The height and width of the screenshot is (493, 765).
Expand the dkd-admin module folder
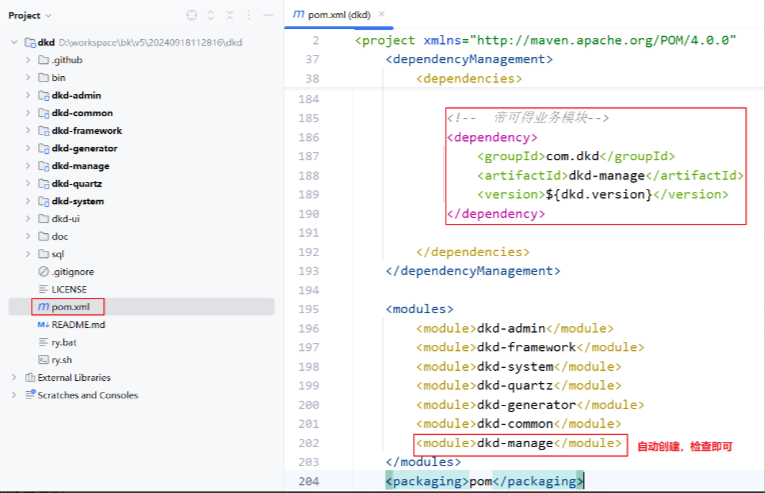[x=28, y=96]
